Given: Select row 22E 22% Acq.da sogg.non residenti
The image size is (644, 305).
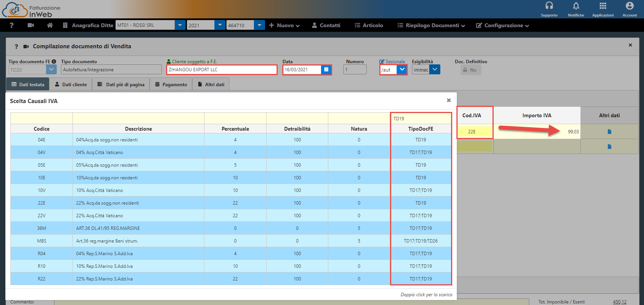Looking at the screenshot, I should pyautogui.click(x=231, y=203).
